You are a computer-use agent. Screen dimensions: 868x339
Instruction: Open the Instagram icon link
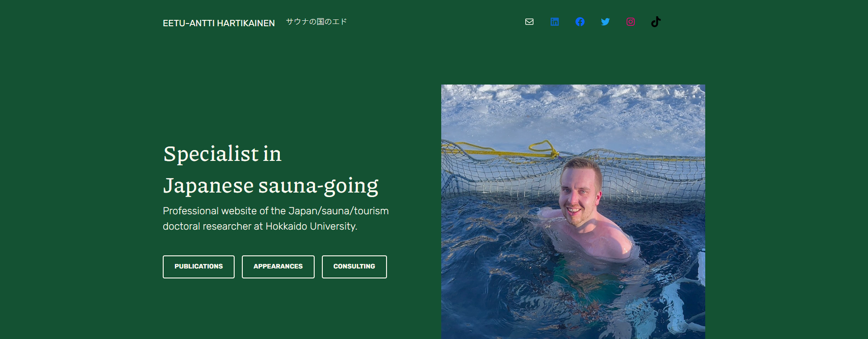coord(631,22)
